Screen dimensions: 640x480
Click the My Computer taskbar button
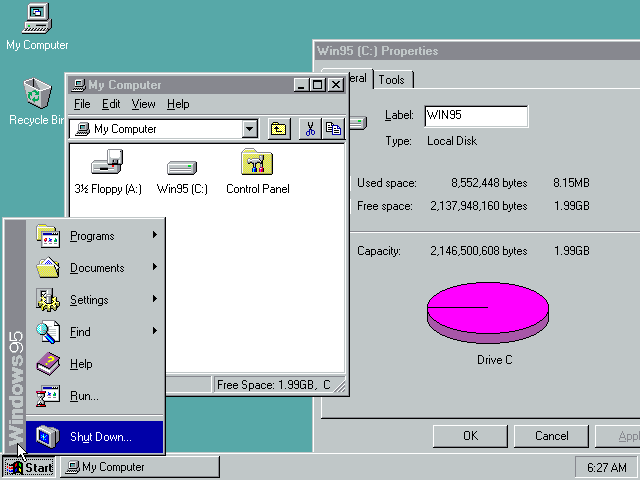pos(140,467)
